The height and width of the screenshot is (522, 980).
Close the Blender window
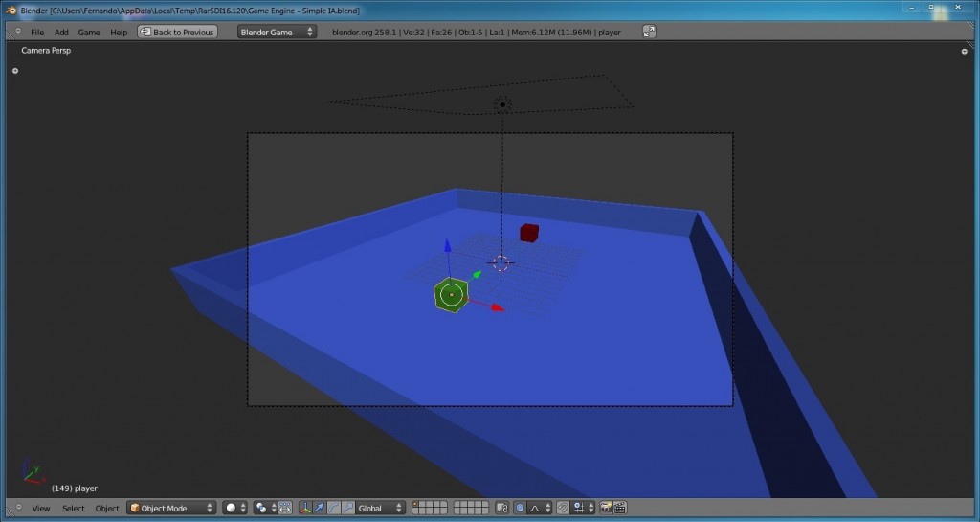pos(957,7)
